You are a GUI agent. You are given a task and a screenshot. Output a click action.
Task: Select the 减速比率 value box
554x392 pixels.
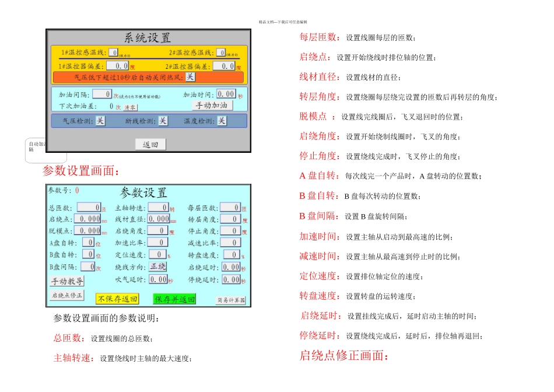click(x=230, y=243)
